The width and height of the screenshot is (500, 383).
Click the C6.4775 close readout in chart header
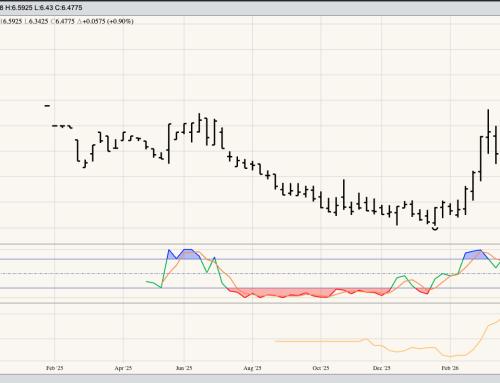[x=62, y=21]
